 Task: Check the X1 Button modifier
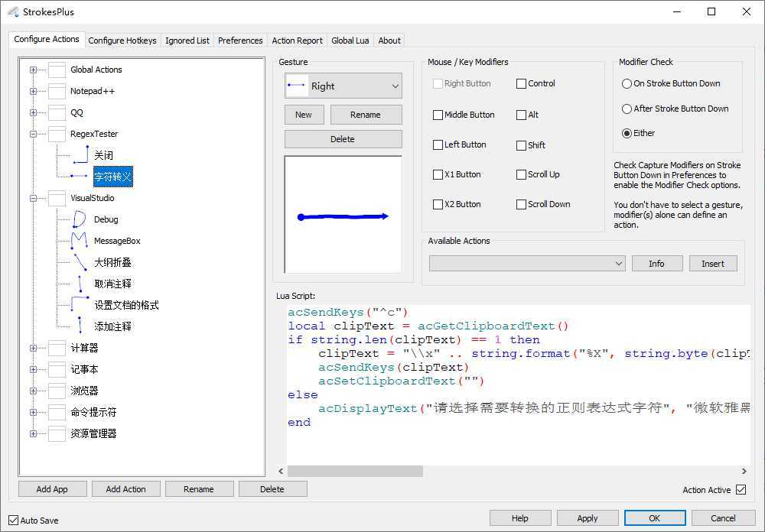pos(438,174)
